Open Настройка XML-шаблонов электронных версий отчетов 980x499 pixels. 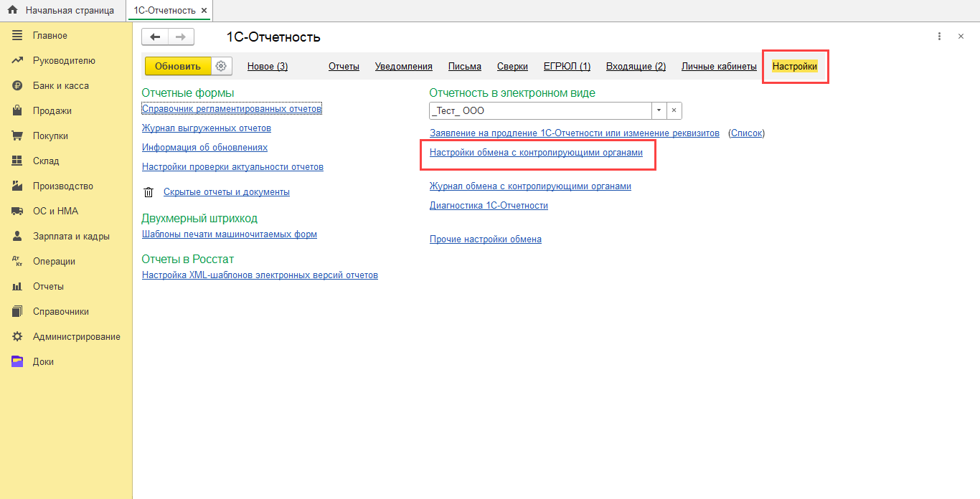[260, 275]
